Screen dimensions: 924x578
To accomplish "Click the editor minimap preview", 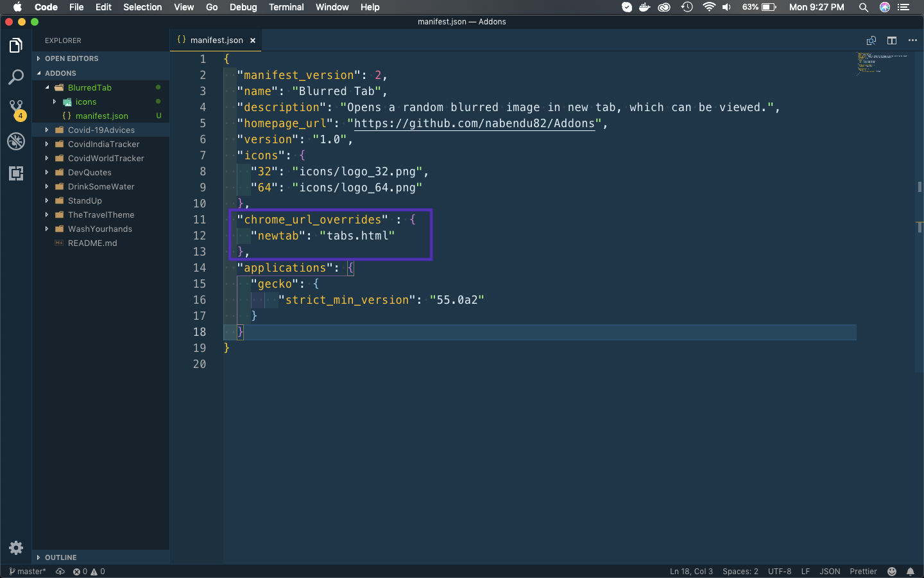I will [x=883, y=64].
